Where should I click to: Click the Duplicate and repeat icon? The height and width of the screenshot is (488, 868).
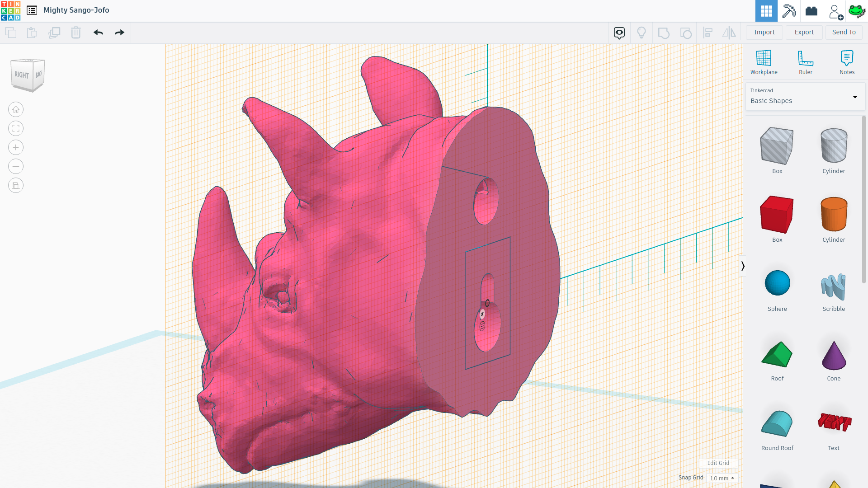click(x=54, y=33)
